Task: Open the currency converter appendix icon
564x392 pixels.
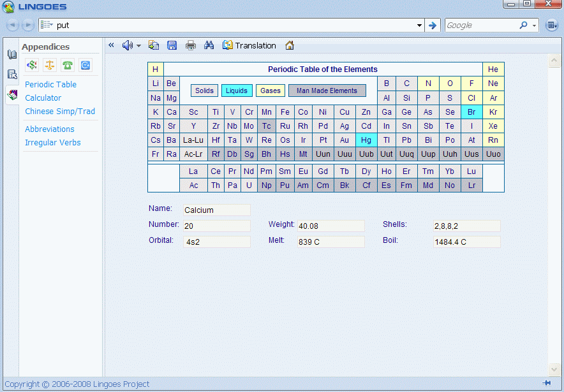Action: [31, 65]
